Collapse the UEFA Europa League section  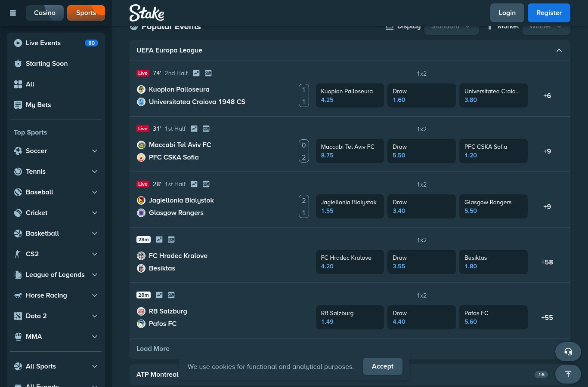559,50
